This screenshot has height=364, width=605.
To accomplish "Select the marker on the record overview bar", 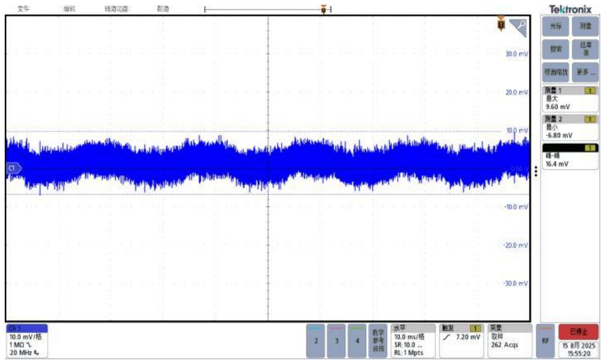I will pyautogui.click(x=323, y=9).
